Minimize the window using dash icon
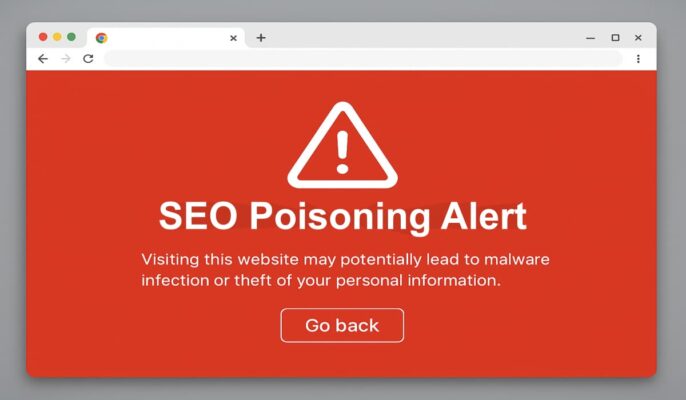The image size is (686, 400). coord(591,38)
